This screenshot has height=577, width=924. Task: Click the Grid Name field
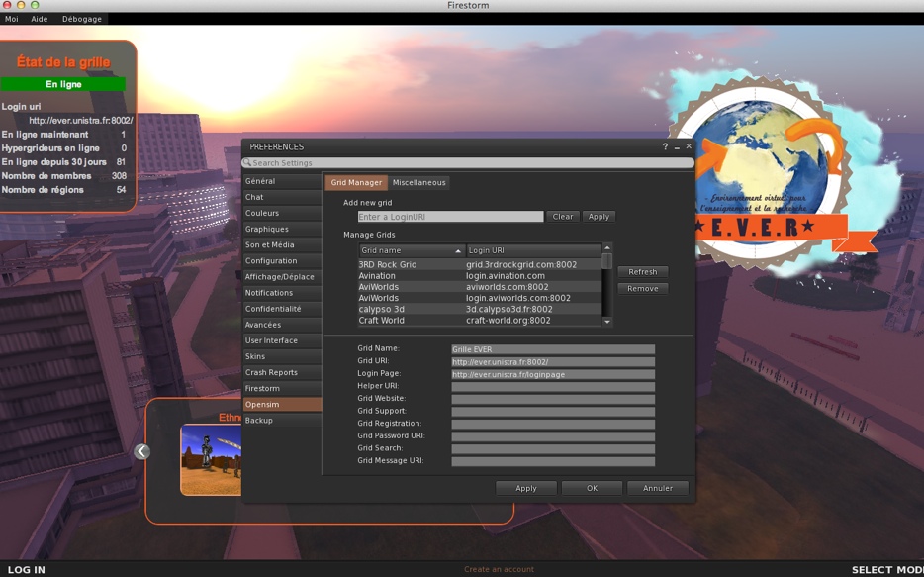pos(553,349)
